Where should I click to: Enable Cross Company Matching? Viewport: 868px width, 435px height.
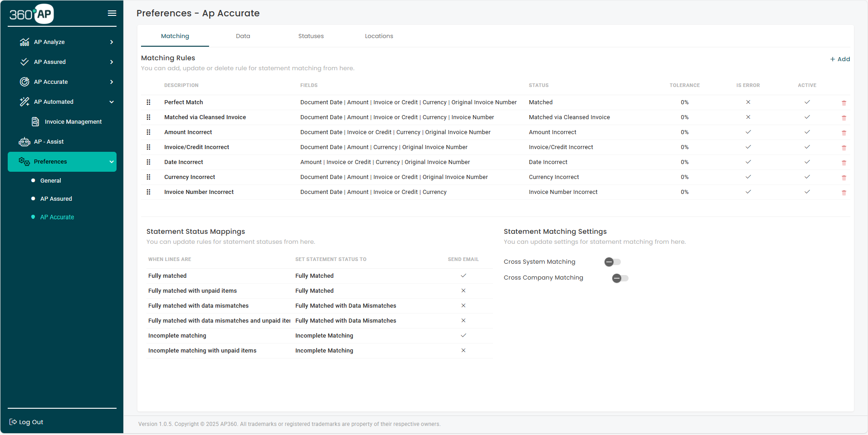619,278
